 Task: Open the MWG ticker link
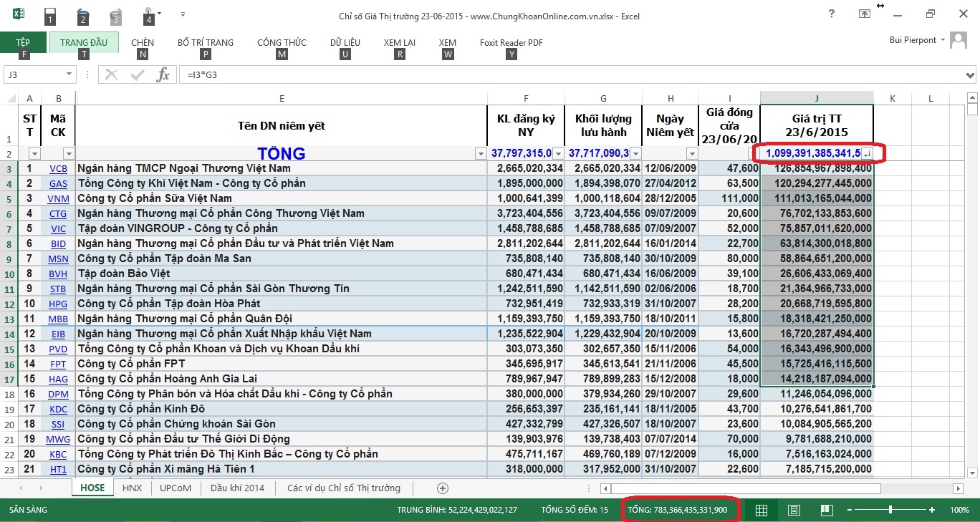tap(59, 440)
